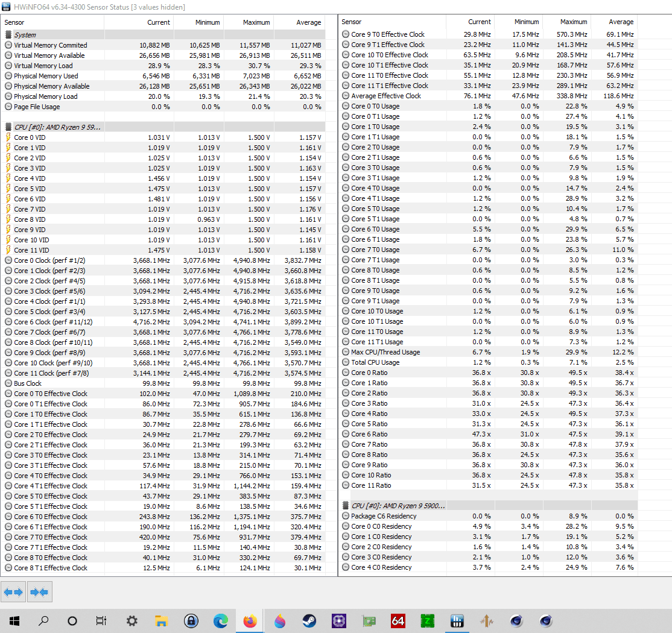The image size is (672, 633).
Task: Click the lightning icon beside Core 0 VID
Action: point(8,137)
